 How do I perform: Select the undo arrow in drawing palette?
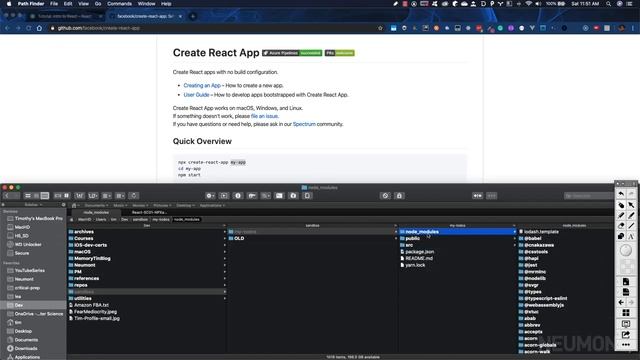tap(621, 194)
